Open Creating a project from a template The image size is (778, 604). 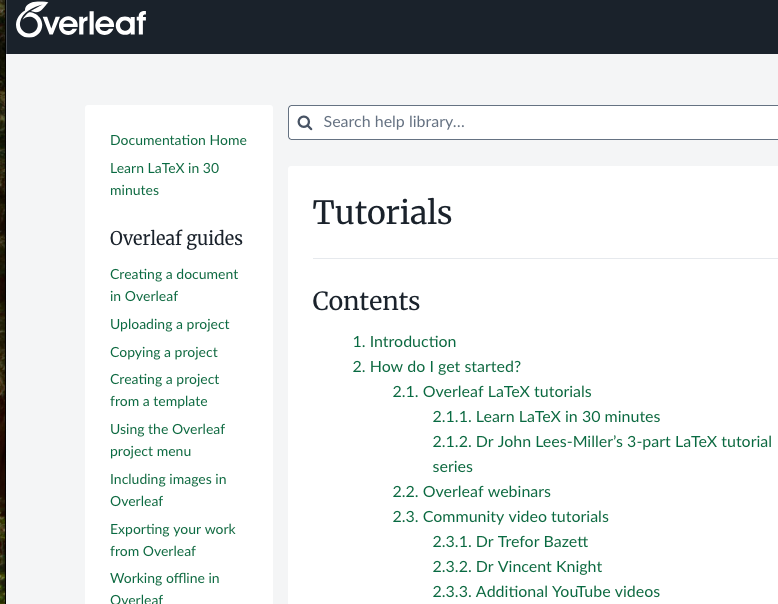[164, 390]
